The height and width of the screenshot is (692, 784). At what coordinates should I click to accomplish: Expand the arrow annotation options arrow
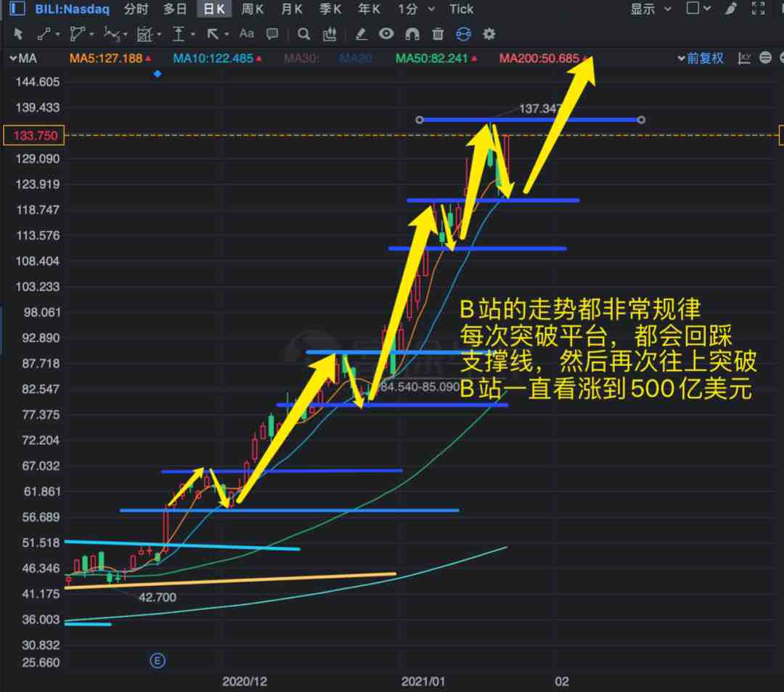point(226,35)
